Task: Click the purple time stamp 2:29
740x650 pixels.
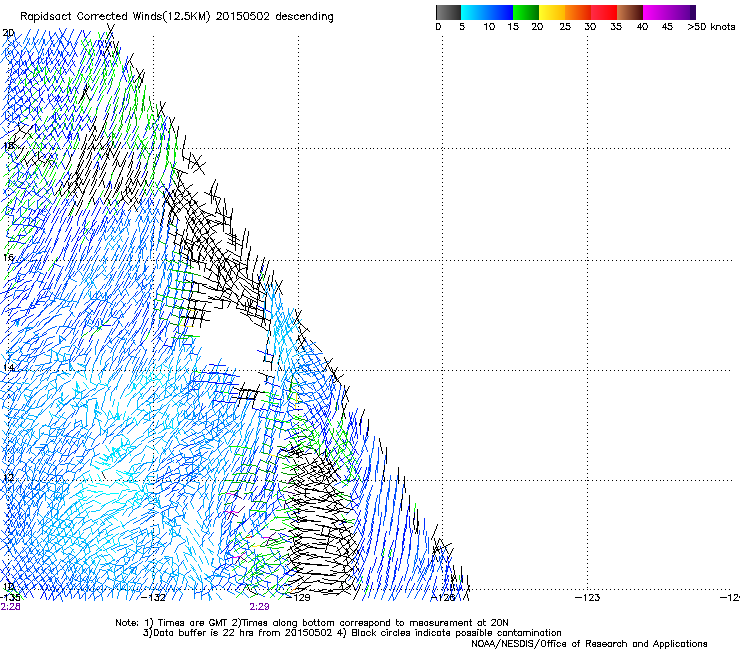Action: (260, 607)
